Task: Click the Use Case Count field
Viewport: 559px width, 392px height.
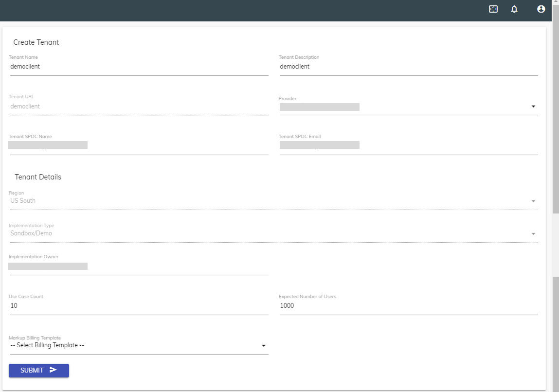Action: pyautogui.click(x=139, y=306)
